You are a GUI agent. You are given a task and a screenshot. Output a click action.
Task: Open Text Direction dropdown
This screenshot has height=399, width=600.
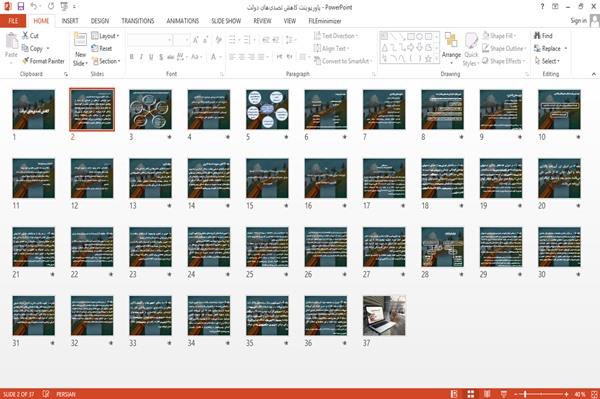(336, 36)
